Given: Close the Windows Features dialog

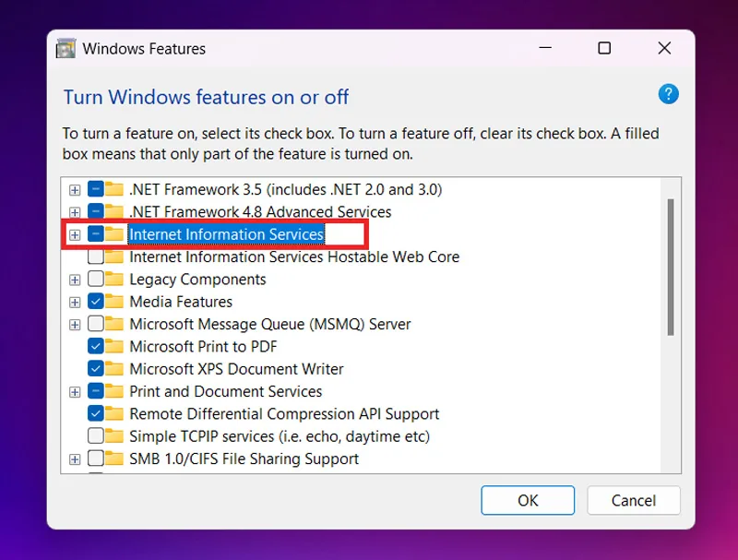Looking at the screenshot, I should [x=664, y=48].
